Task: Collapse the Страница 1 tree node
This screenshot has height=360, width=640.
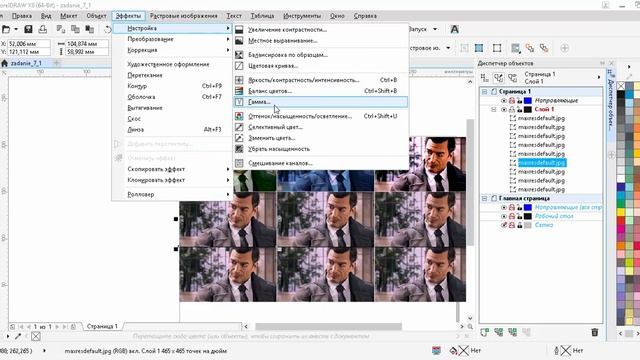Action: (x=484, y=91)
